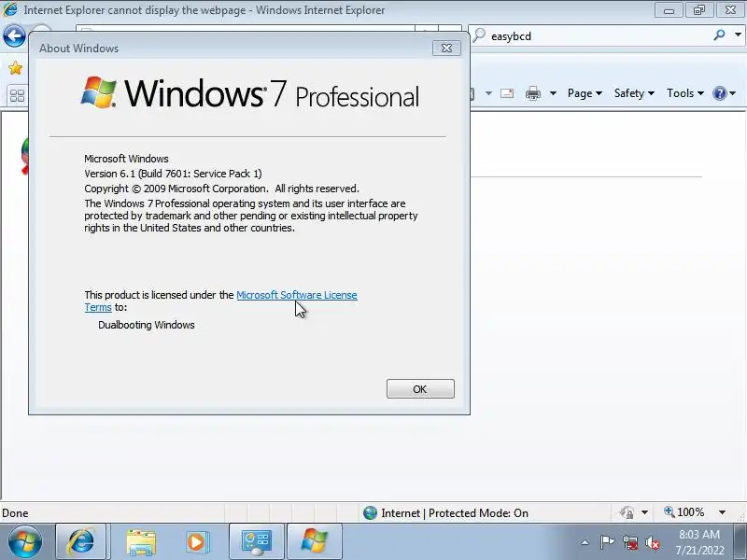This screenshot has height=560, width=747.
Task: Click the search magnifier button
Action: [x=719, y=35]
